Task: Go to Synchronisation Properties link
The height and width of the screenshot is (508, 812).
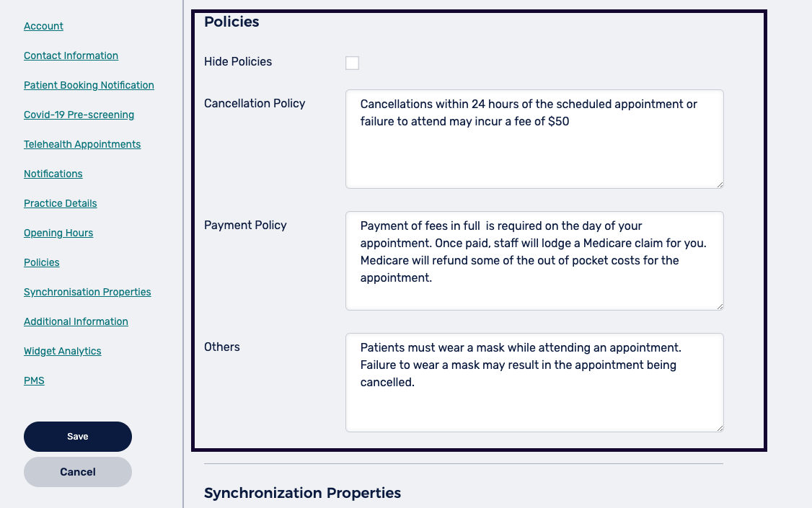Action: [x=87, y=292]
